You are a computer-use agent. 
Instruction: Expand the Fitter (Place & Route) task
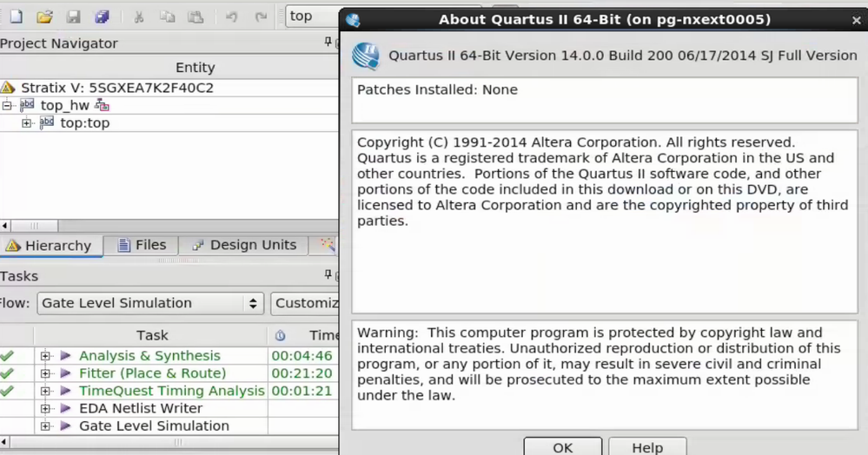45,373
